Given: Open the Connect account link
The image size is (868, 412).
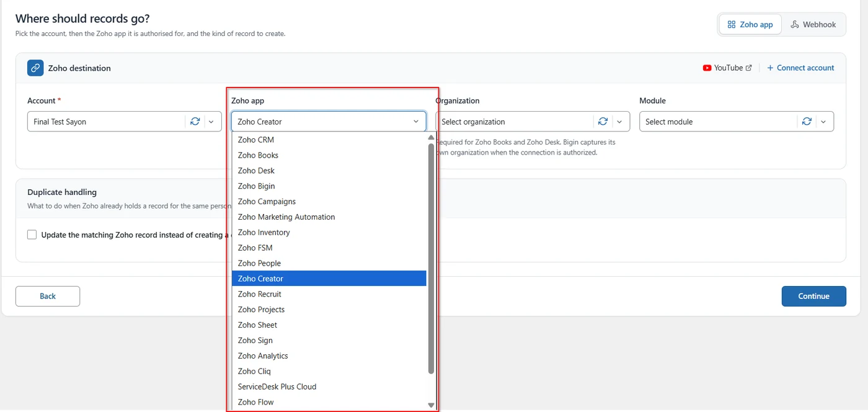Looking at the screenshot, I should click(x=800, y=68).
